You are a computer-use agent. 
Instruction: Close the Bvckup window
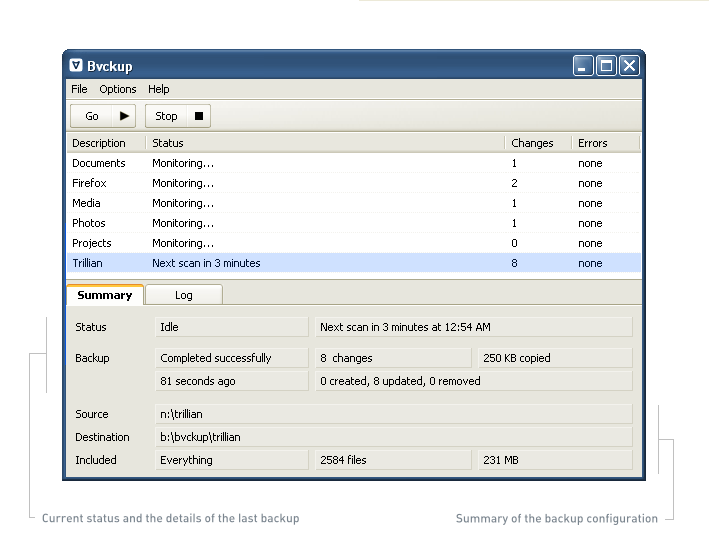point(628,66)
